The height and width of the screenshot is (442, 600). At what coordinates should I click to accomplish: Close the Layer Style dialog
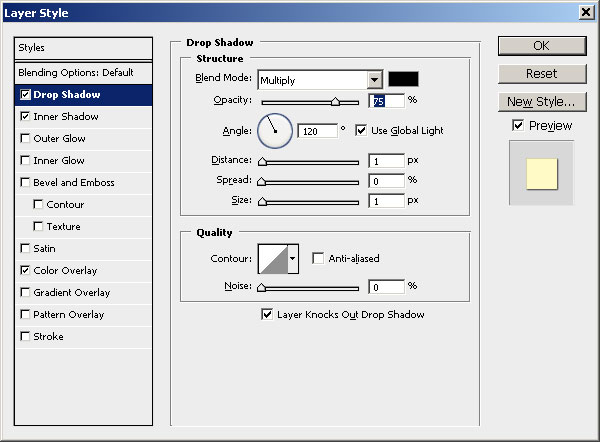tap(586, 12)
